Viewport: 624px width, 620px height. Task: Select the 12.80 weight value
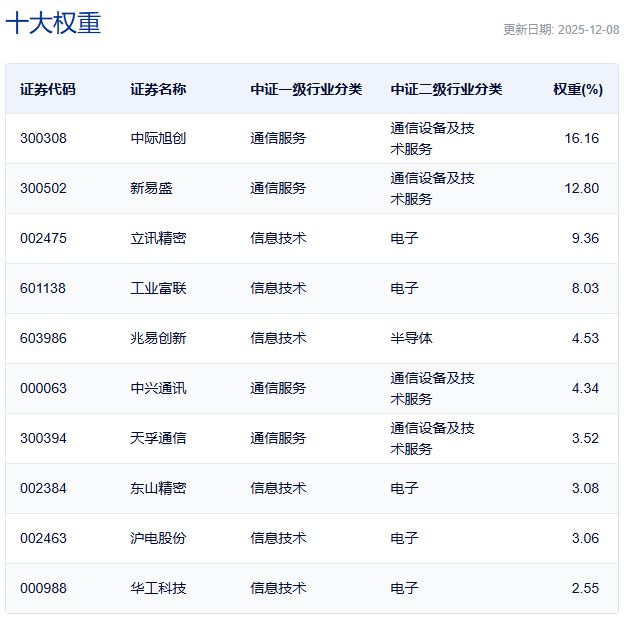coord(581,188)
